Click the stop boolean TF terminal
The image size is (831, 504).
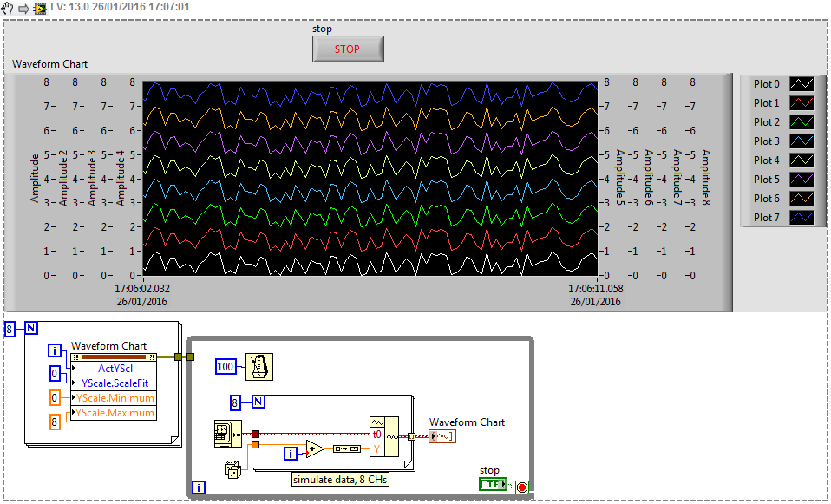pyautogui.click(x=493, y=484)
